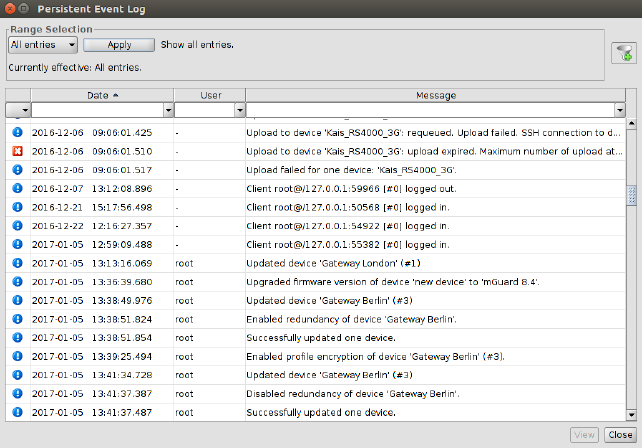Expand the Message filter dropdown arrow

pos(620,110)
